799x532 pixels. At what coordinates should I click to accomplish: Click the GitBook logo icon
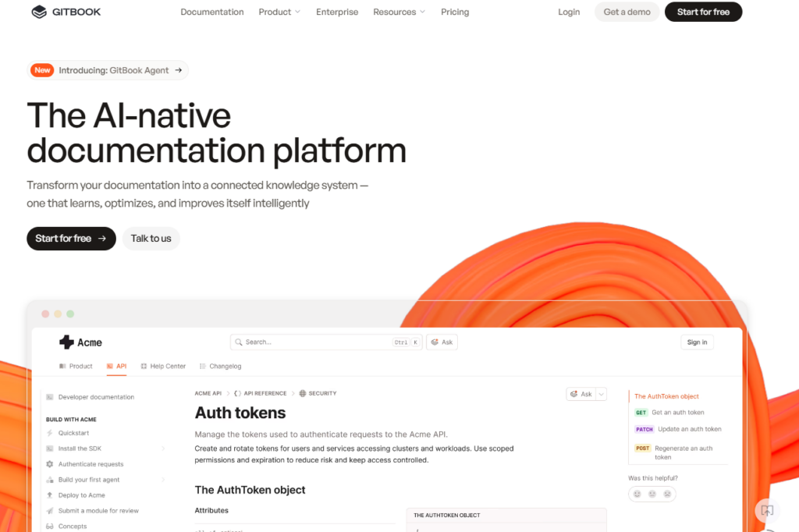(39, 12)
